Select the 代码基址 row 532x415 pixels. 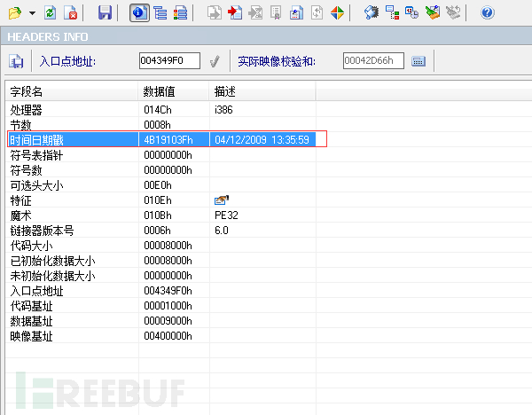click(160, 306)
